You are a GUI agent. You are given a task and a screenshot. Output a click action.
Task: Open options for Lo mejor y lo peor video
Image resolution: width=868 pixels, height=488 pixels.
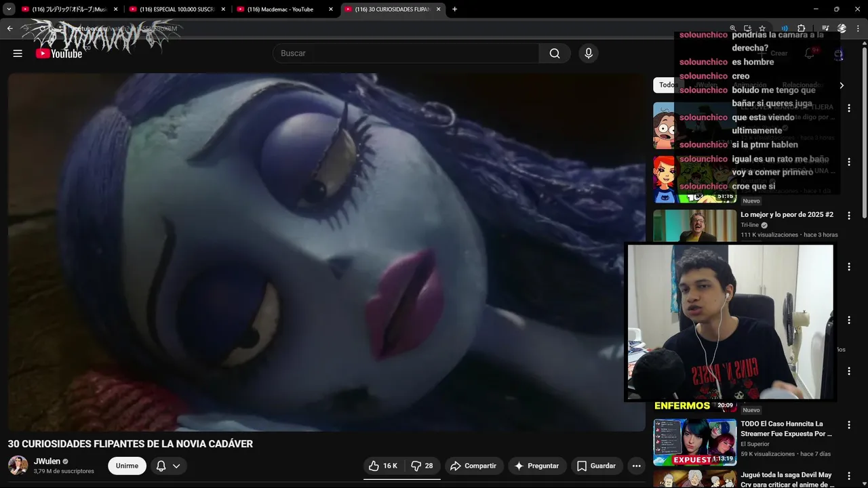pos(848,215)
